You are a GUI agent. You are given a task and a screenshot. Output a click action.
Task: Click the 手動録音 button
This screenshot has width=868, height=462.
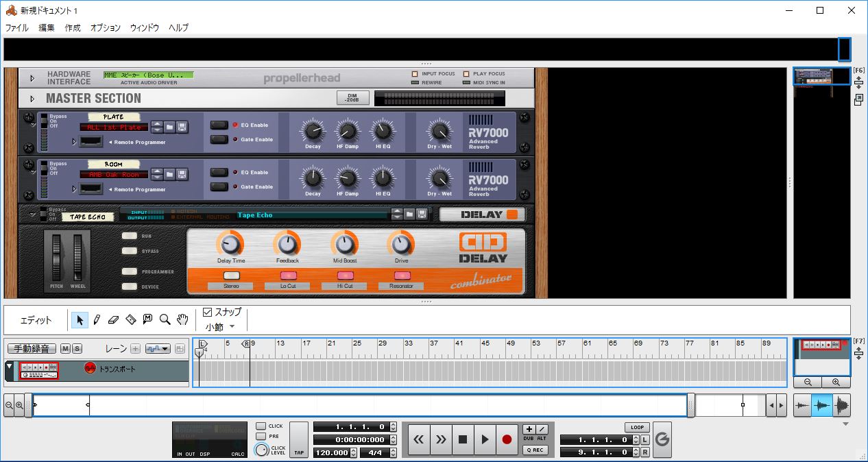32,349
